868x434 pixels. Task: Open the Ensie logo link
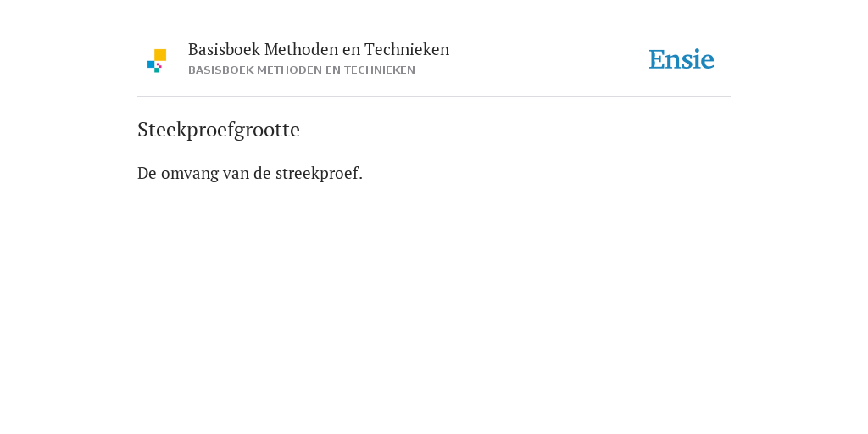pyautogui.click(x=682, y=59)
